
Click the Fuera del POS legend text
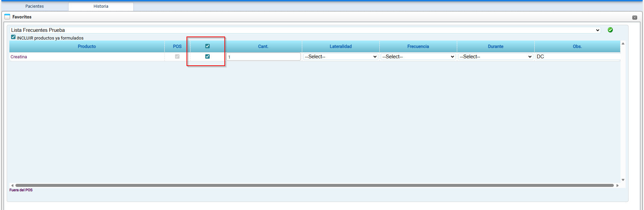[21, 190]
